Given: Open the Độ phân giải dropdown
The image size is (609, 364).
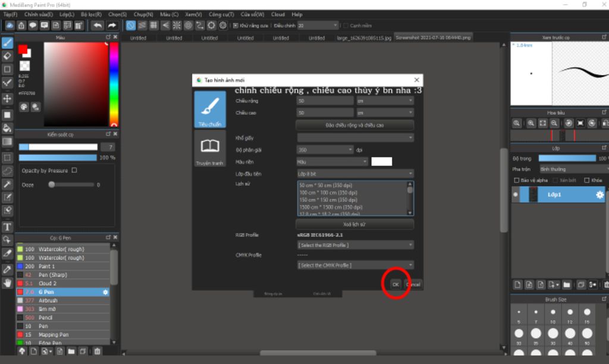Looking at the screenshot, I should point(325,149).
